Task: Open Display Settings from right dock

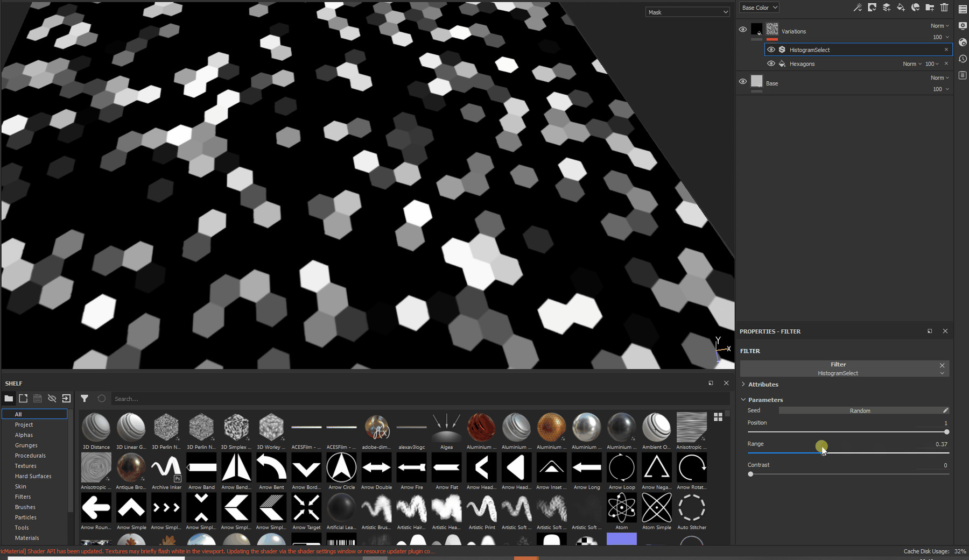Action: tap(963, 26)
